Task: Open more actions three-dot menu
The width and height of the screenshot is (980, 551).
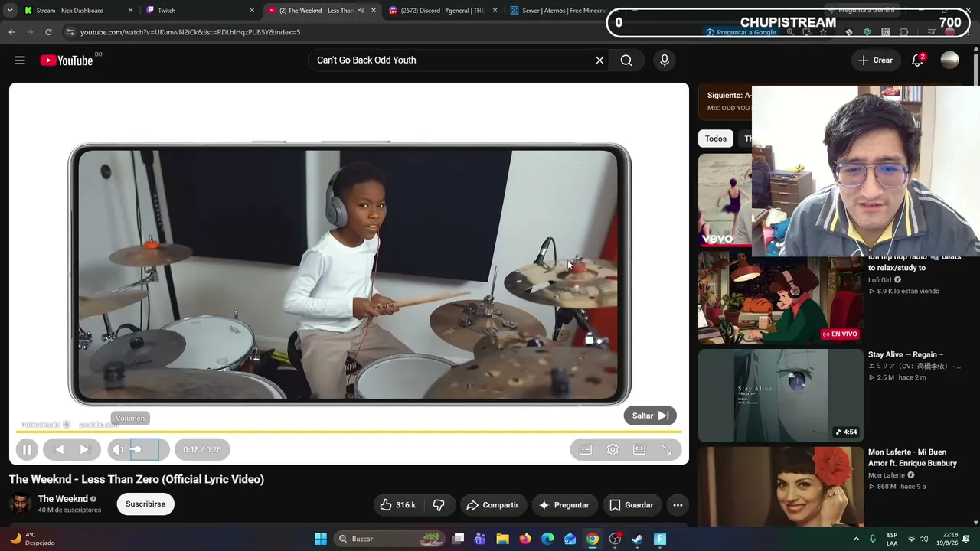Action: pos(678,505)
